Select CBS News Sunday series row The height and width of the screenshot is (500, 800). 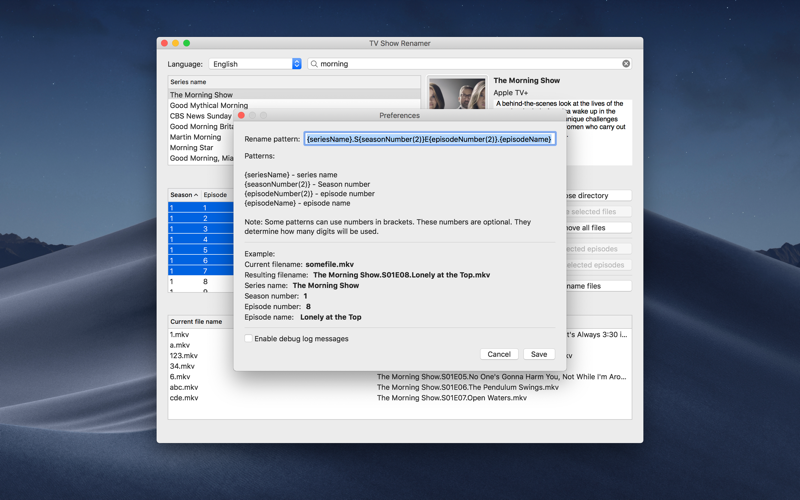tap(201, 116)
